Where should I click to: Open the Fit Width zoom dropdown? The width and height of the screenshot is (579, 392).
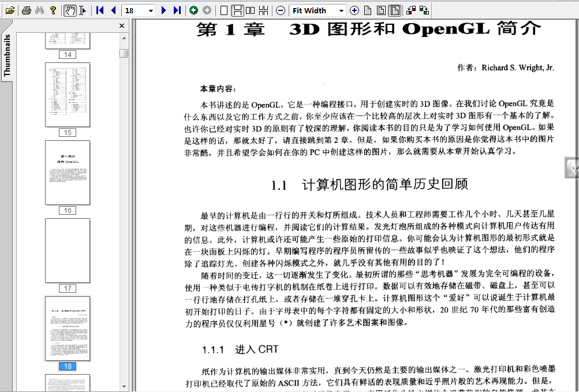(341, 11)
